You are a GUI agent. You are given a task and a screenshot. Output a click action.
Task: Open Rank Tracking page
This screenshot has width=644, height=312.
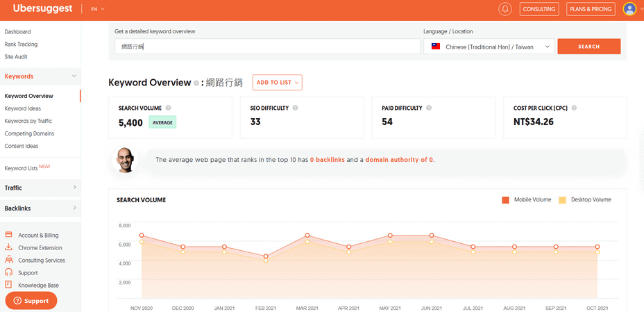(21, 44)
